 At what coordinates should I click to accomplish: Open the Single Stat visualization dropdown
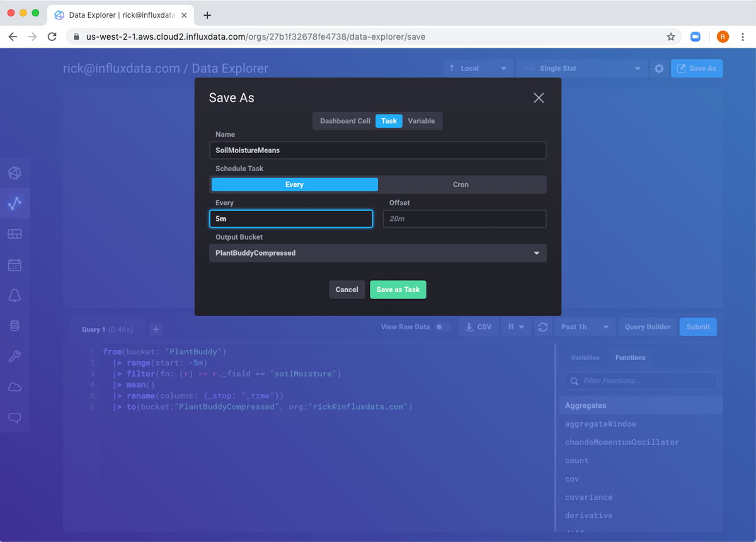coord(581,69)
